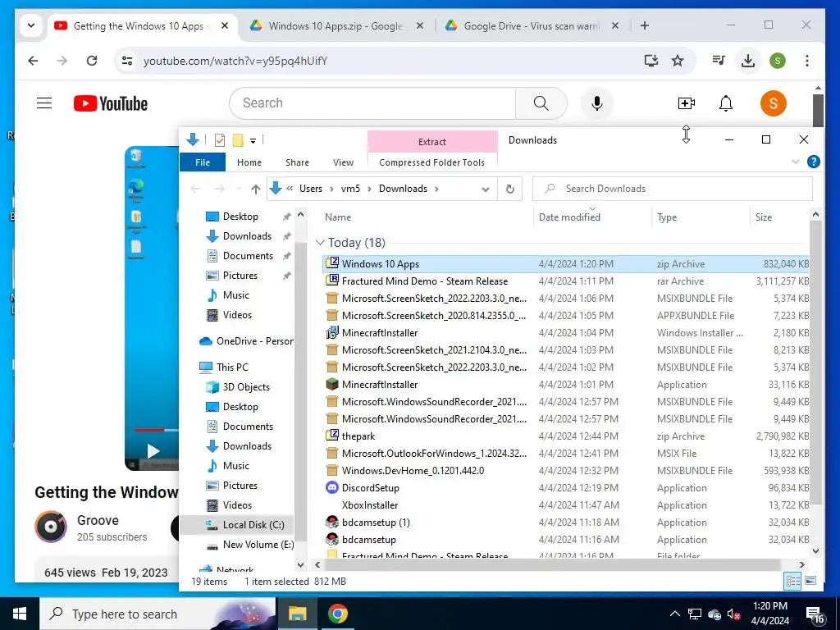Screen dimensions: 840x630
Task: Select the DiscordSetup file
Action: pos(370,488)
